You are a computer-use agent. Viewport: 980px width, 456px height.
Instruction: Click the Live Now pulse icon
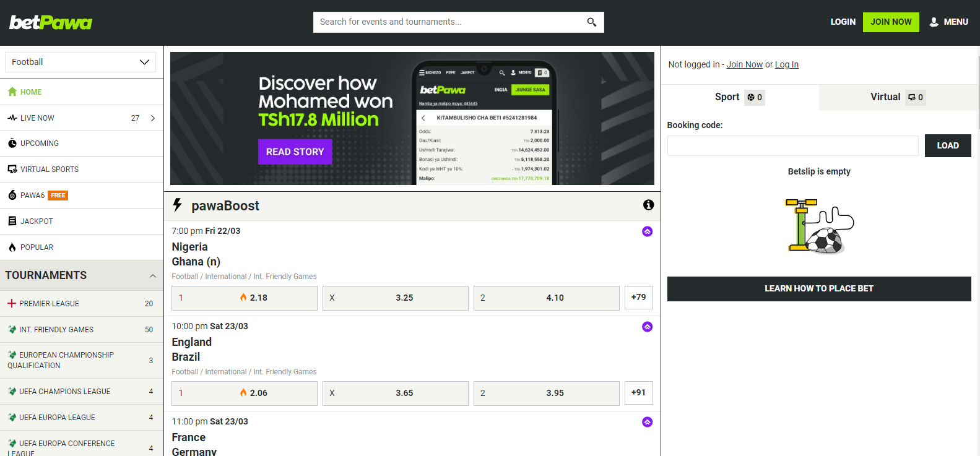click(12, 118)
